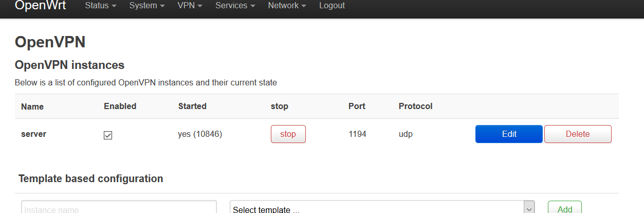Click the Logout link
644x213 pixels.
[332, 6]
